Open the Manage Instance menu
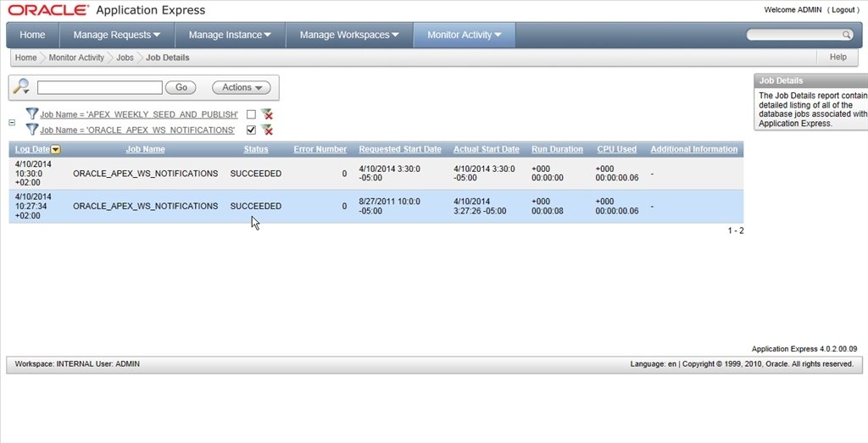The height and width of the screenshot is (443, 868). tap(230, 35)
